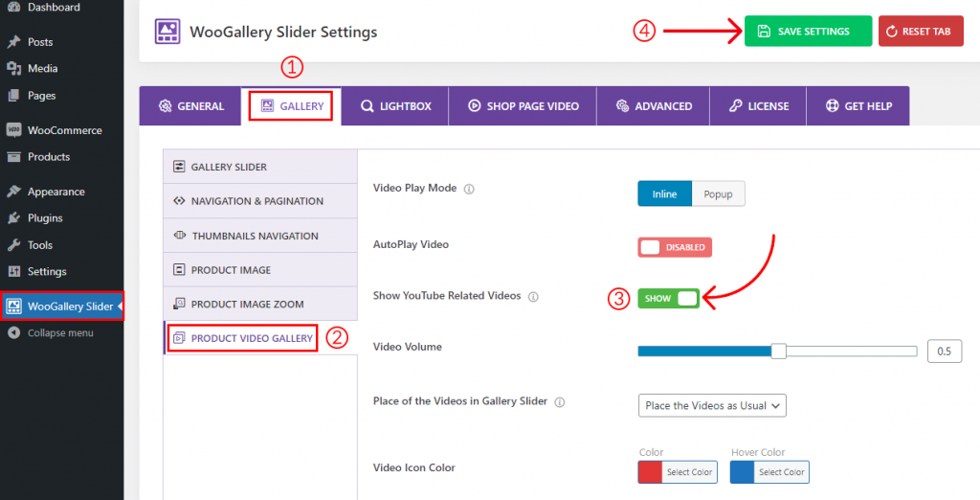Open Place the Videos as Usual dropdown
Screen dimensions: 980x500
click(712, 405)
